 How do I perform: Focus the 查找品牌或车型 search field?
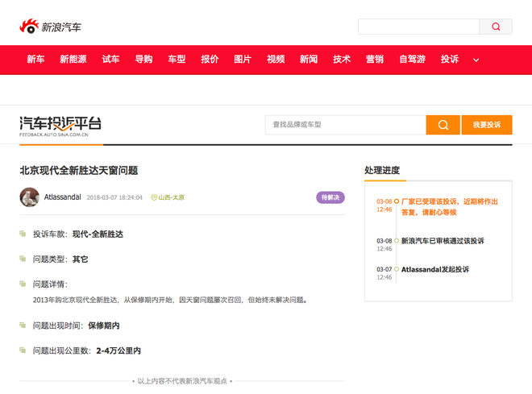(x=345, y=125)
